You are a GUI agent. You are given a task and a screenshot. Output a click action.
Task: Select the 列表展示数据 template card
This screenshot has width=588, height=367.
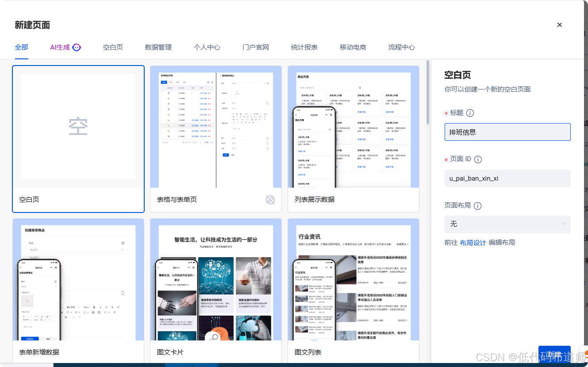click(353, 128)
